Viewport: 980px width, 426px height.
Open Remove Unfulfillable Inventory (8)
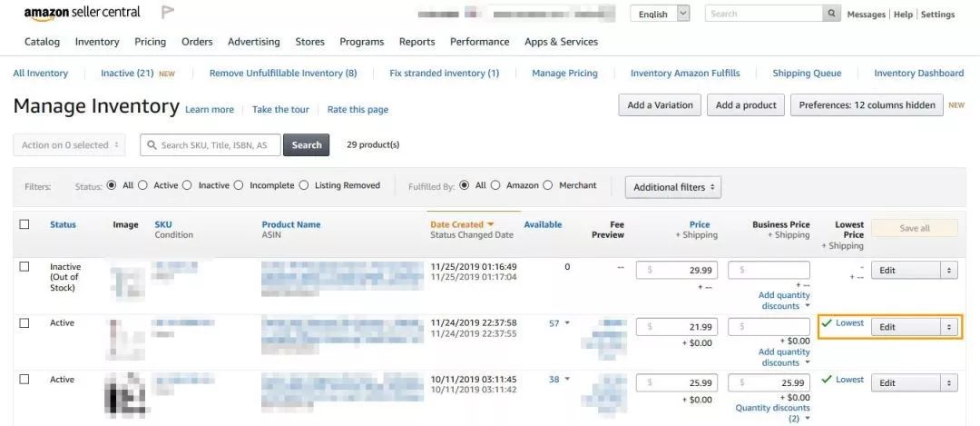(x=283, y=74)
